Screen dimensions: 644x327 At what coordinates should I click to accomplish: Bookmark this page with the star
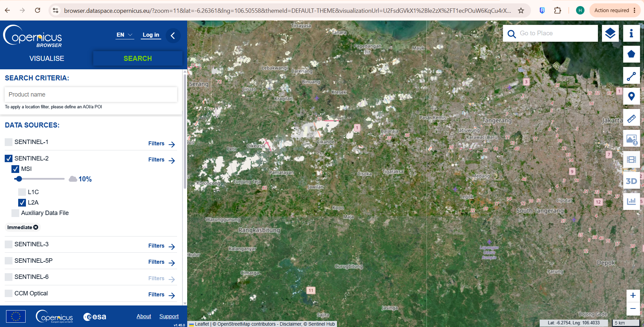pyautogui.click(x=521, y=10)
